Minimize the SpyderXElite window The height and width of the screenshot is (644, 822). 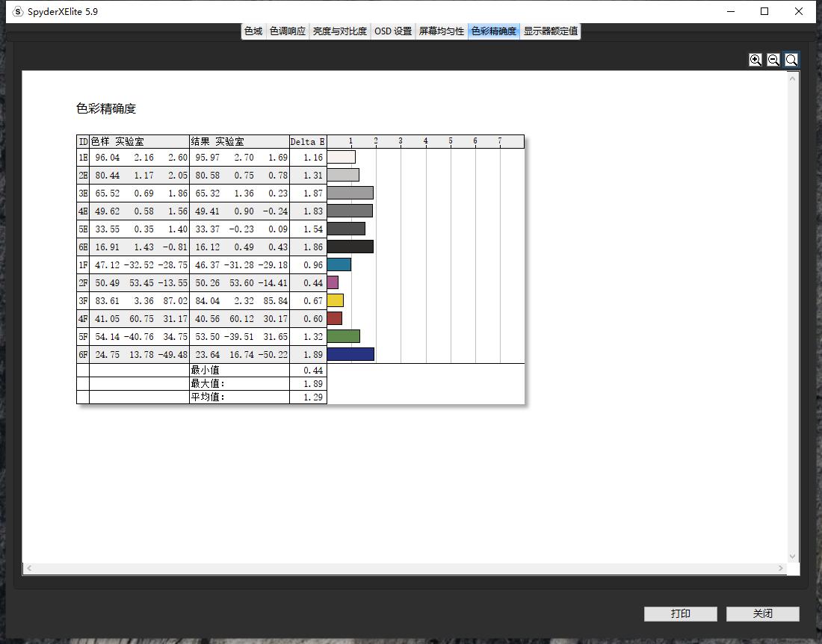[731, 11]
